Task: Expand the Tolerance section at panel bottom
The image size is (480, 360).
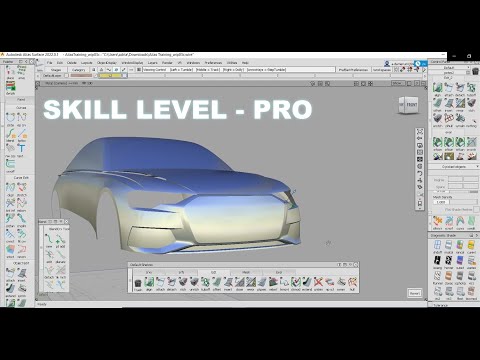Action: (x=454, y=305)
